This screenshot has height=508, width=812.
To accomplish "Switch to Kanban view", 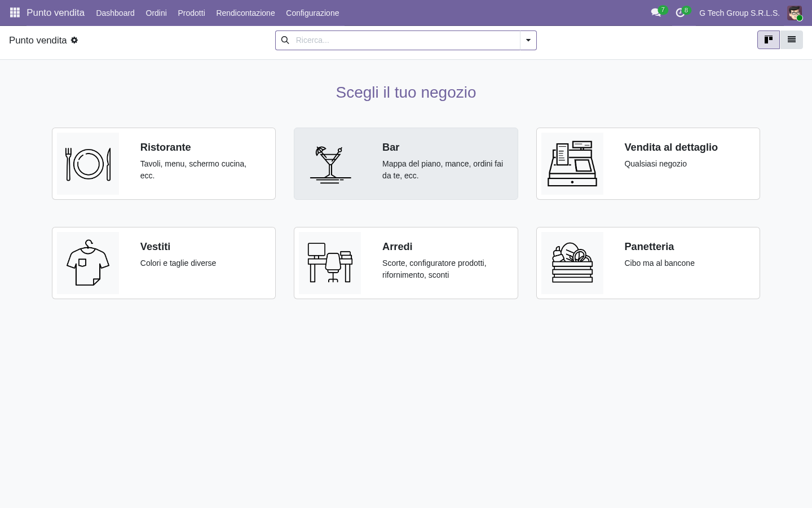I will (769, 40).
